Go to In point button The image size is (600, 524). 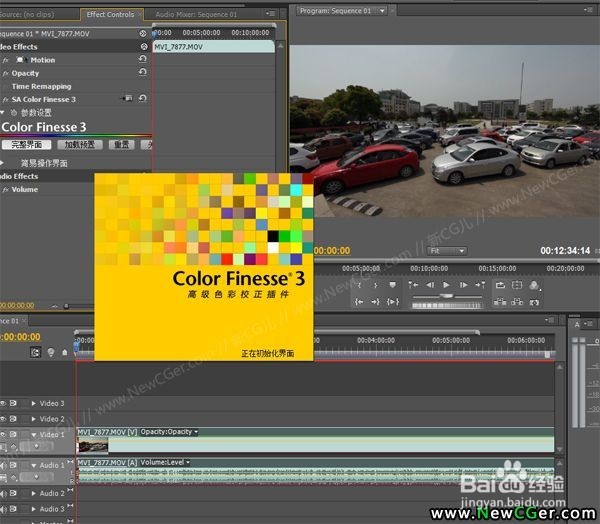click(x=359, y=302)
